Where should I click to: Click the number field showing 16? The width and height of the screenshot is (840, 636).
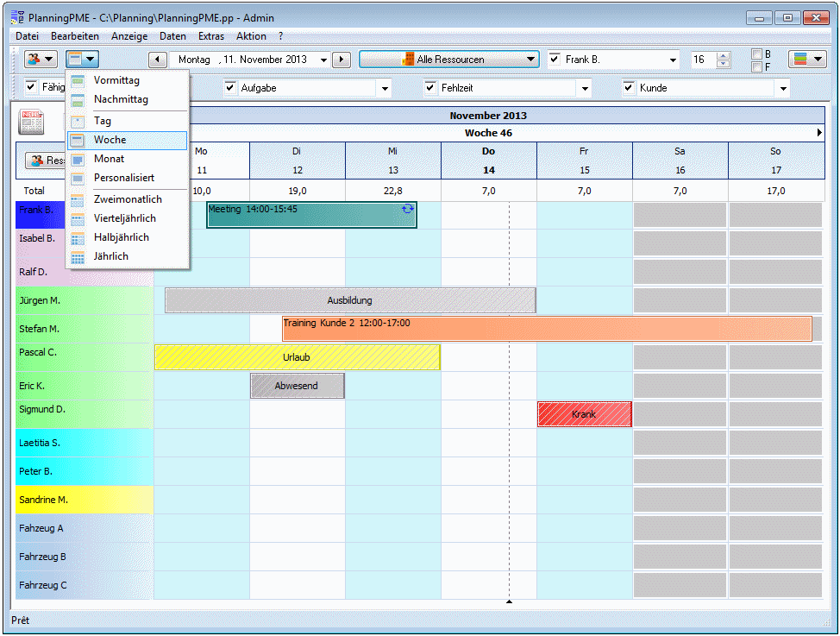coord(703,60)
